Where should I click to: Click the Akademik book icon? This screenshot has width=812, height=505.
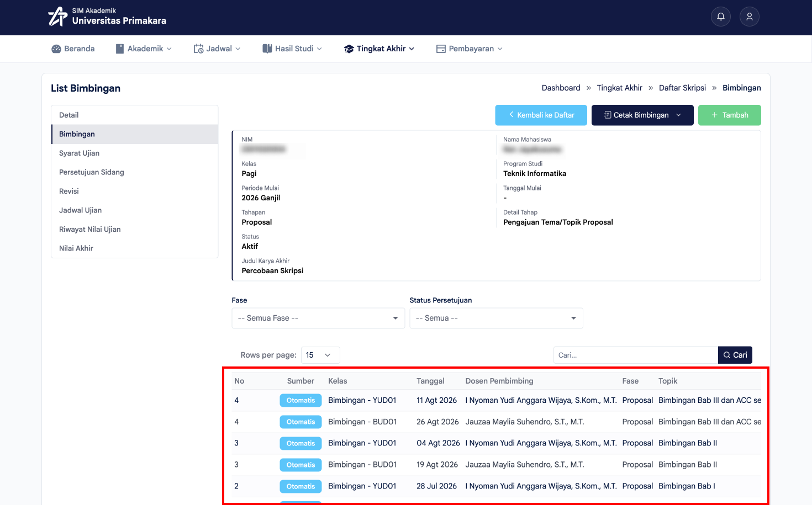[120, 49]
